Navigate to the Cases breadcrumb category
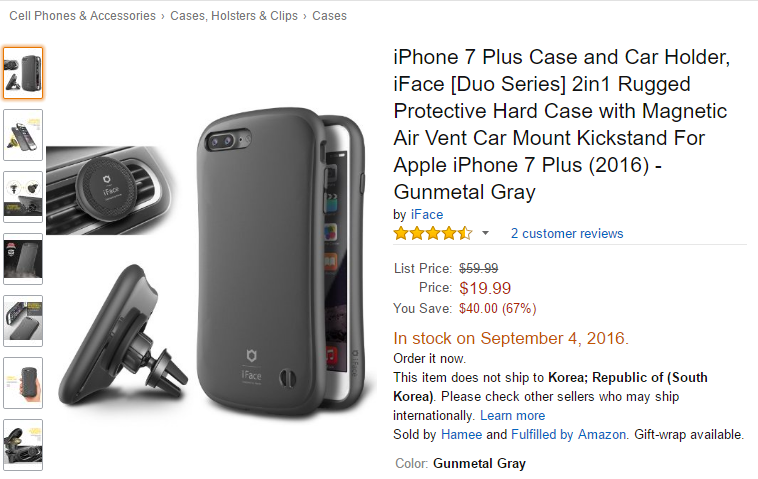This screenshot has height=479, width=758. click(x=329, y=16)
